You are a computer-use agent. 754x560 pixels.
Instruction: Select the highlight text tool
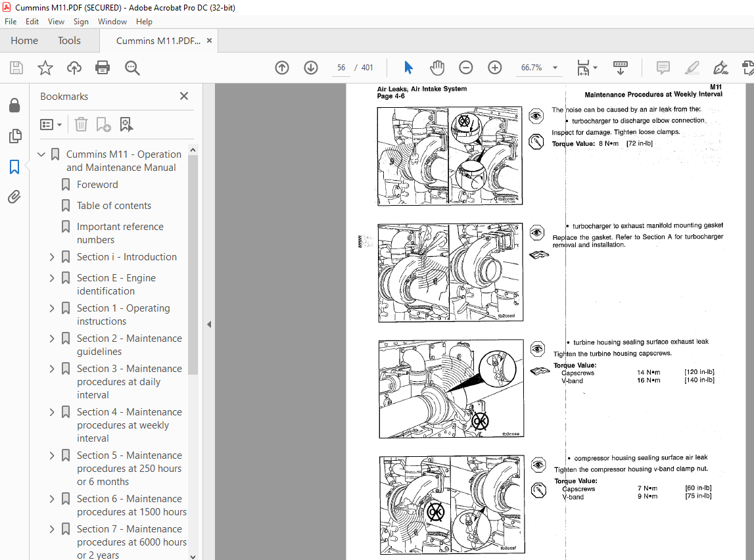coord(692,68)
